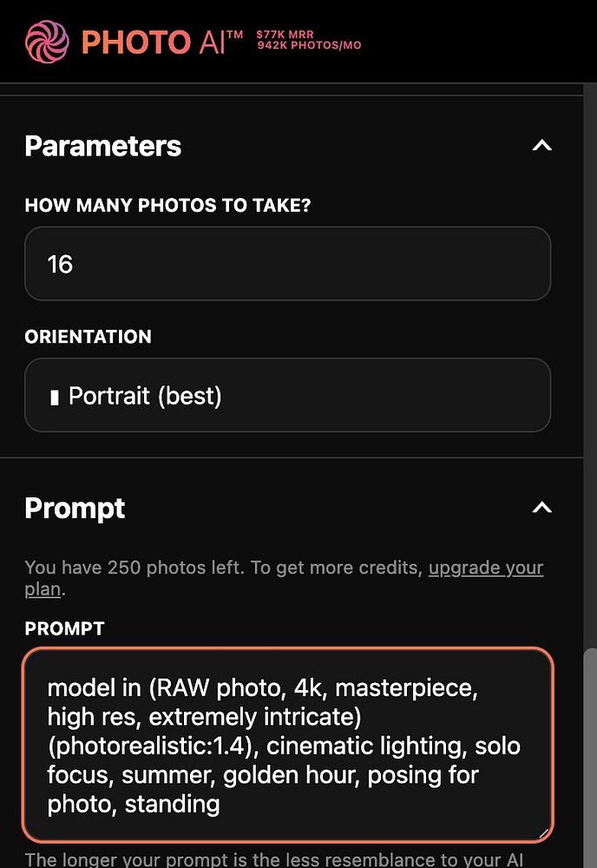
Task: Click the "HOW MANY PHOTOS TO TAKE?" label
Action: [x=167, y=206]
